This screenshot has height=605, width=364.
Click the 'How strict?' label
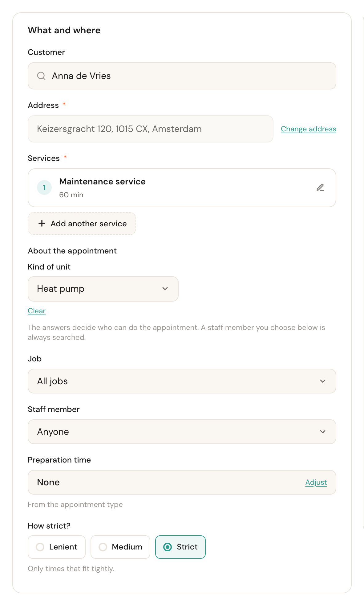(x=49, y=526)
